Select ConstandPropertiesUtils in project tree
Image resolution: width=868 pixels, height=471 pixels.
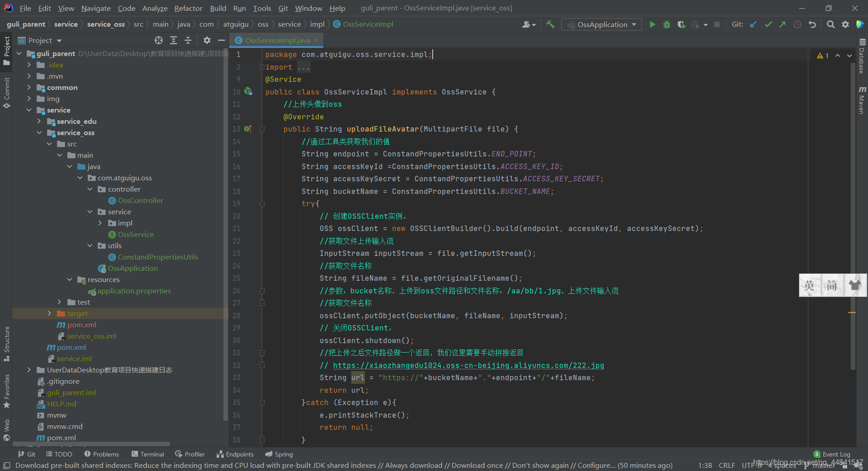coord(158,257)
